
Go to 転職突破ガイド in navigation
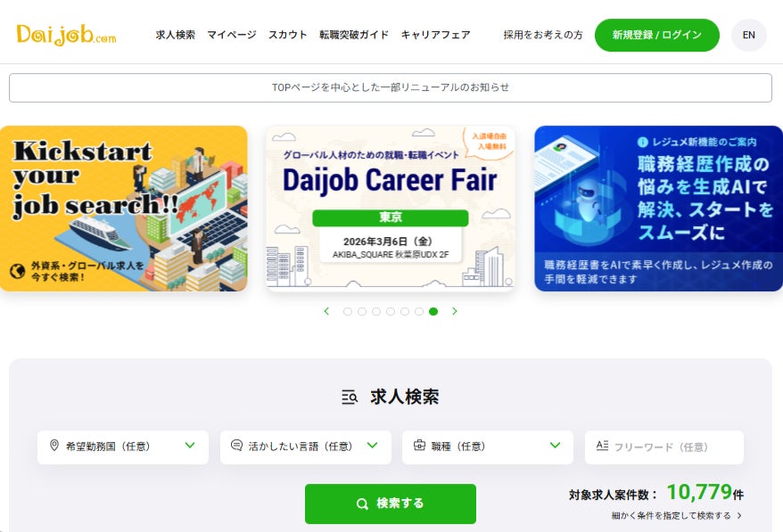pyautogui.click(x=354, y=35)
